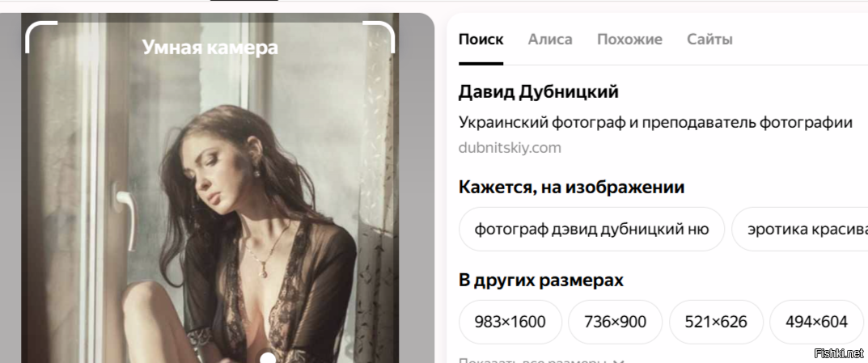The width and height of the screenshot is (868, 363).
Task: Open the Давид Дубницкий result heading
Action: pos(538,92)
